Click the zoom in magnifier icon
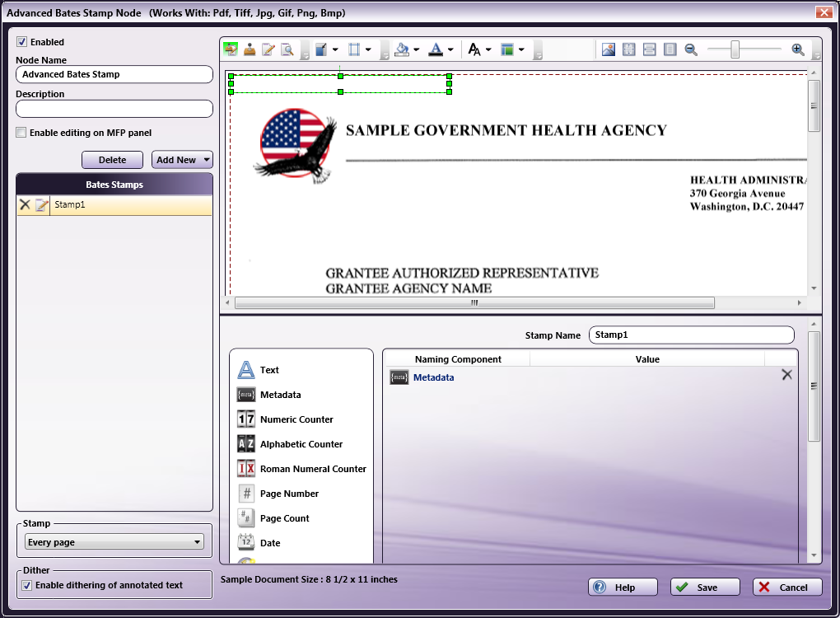This screenshot has height=618, width=840. click(798, 49)
